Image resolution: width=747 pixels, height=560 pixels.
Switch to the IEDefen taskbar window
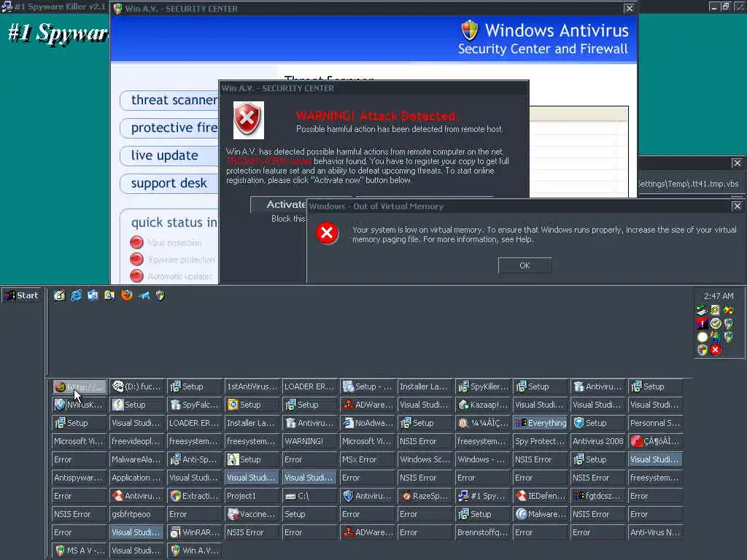(541, 496)
